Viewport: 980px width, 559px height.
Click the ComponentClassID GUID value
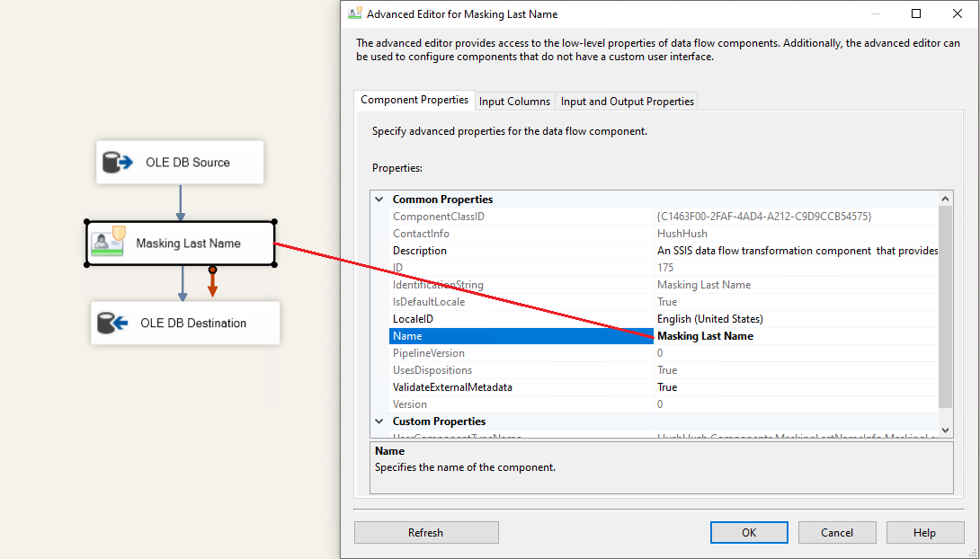tap(763, 216)
